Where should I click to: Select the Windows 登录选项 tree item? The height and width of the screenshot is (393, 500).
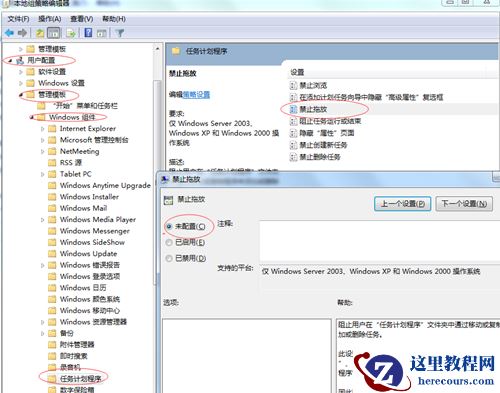(90, 276)
